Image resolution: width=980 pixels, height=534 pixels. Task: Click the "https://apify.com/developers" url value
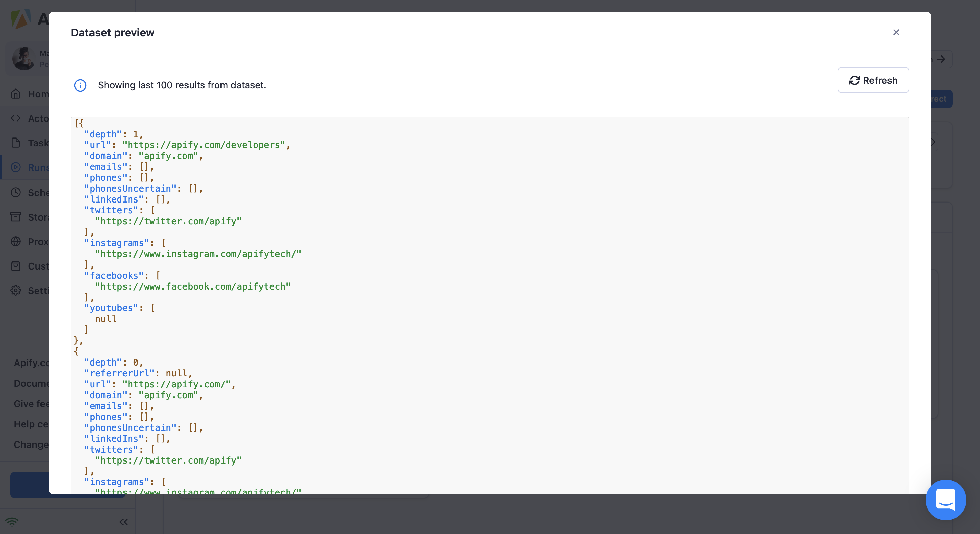click(203, 145)
